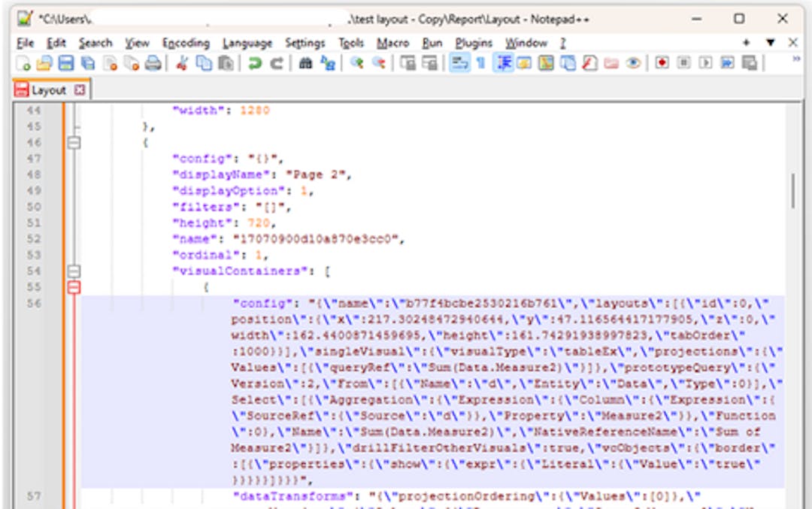Start macro recording with red dot icon
The width and height of the screenshot is (812, 509).
coord(662,63)
